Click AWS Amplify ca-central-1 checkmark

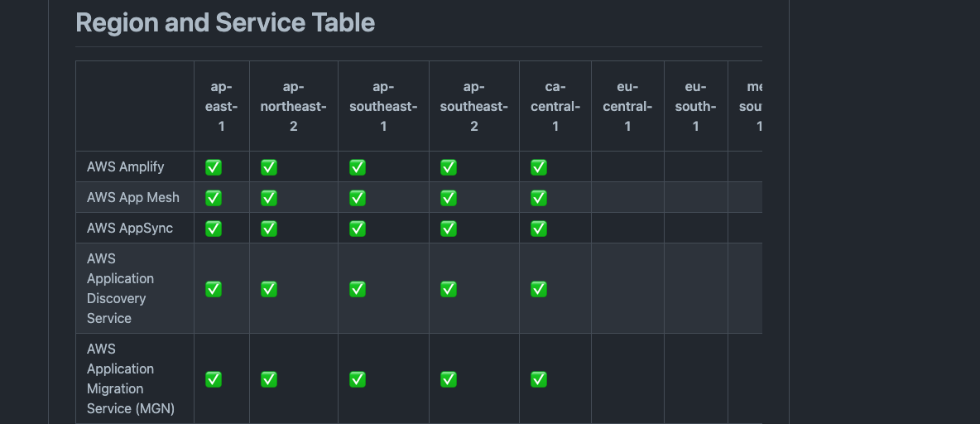(539, 167)
